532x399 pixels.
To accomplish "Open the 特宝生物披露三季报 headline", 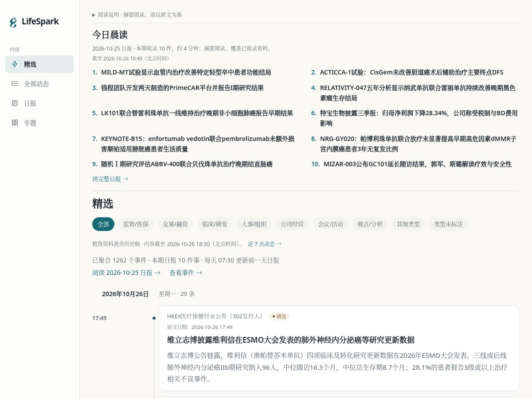I will tap(419, 118).
